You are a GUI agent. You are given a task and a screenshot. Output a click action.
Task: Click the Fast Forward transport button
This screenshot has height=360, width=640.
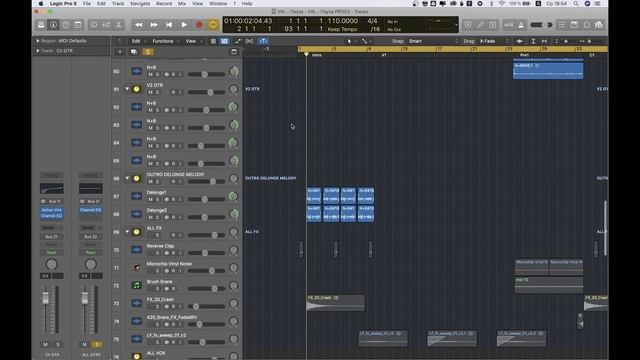(154, 25)
